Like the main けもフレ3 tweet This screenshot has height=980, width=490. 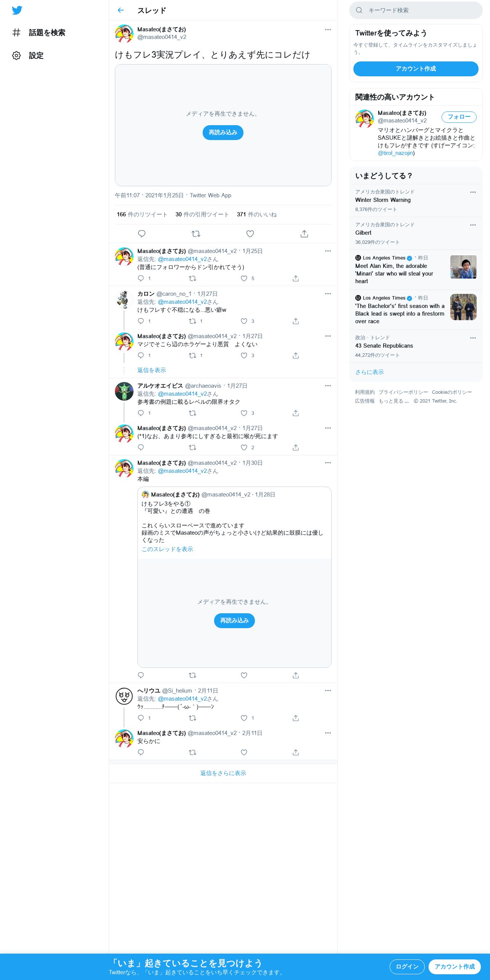click(x=250, y=234)
